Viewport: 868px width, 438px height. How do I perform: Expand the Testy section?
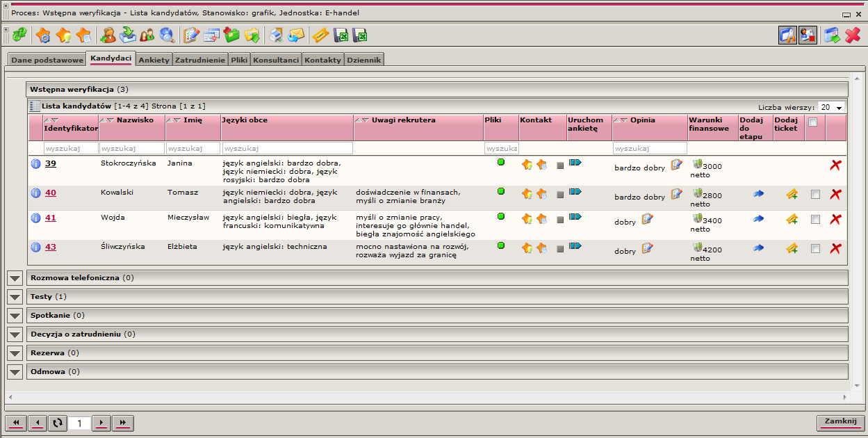(x=15, y=297)
